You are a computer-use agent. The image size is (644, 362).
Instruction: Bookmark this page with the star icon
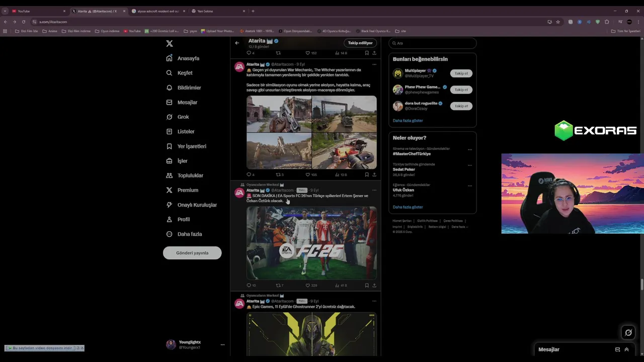coord(558,22)
